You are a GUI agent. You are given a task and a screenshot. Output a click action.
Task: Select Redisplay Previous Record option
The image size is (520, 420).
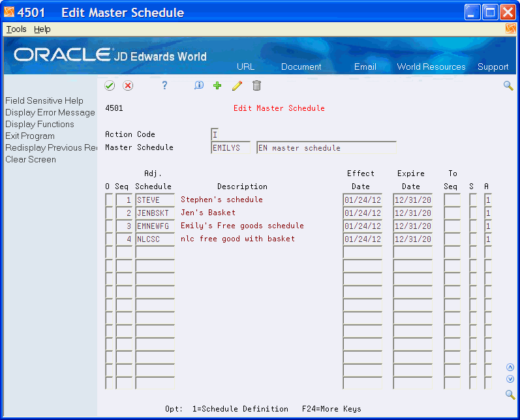click(51, 148)
